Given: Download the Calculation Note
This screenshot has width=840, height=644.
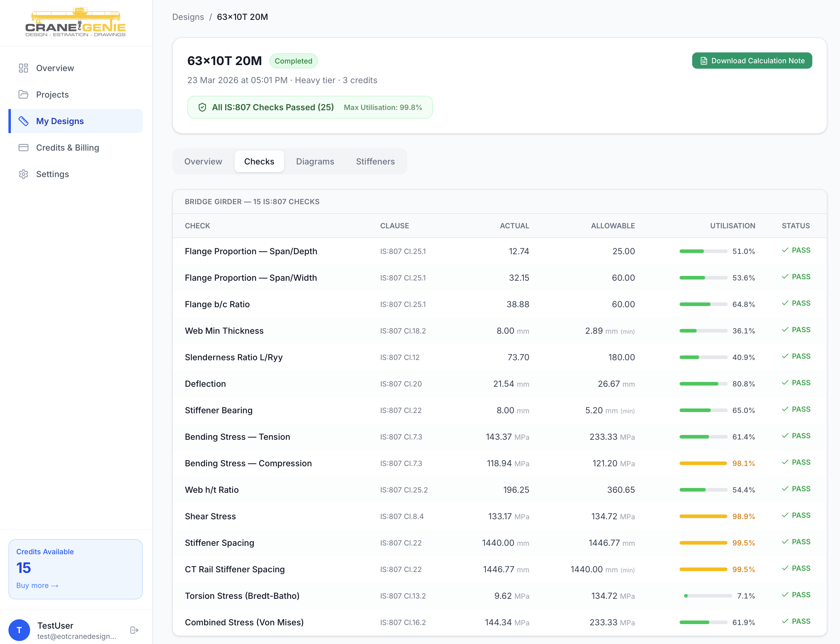Looking at the screenshot, I should (x=751, y=61).
